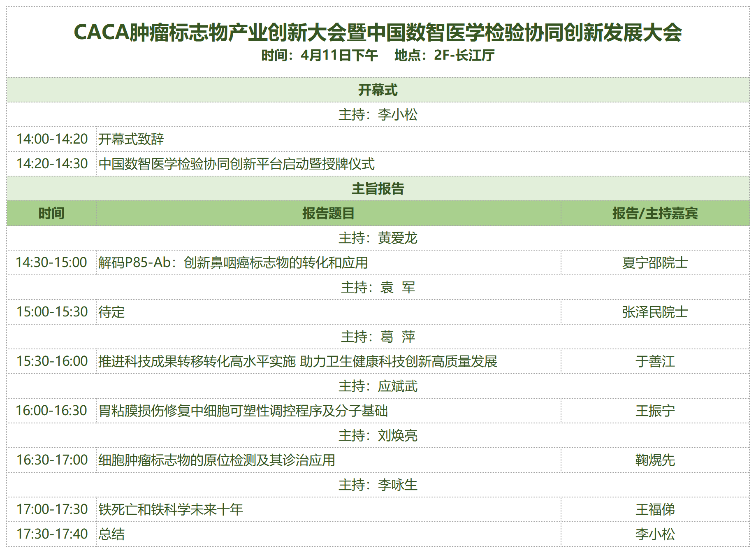The width and height of the screenshot is (756, 553).
Task: Select the talk '解码P85-Ab：创新鼻咽癌标志物的转化和应用'
Action: (x=233, y=263)
